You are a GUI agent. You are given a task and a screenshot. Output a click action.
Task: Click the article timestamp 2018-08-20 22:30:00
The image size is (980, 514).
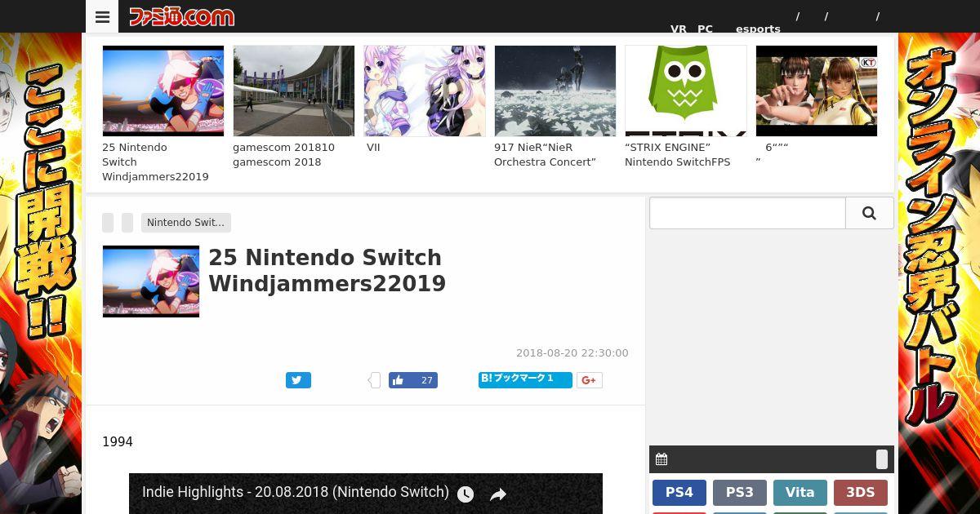[572, 353]
